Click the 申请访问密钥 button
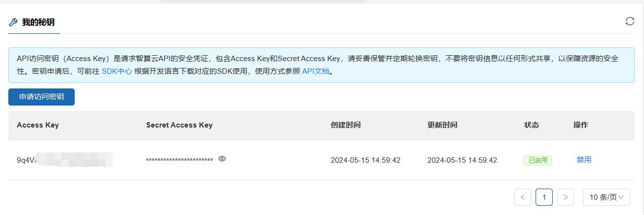Image resolution: width=644 pixels, height=215 pixels. pos(42,97)
